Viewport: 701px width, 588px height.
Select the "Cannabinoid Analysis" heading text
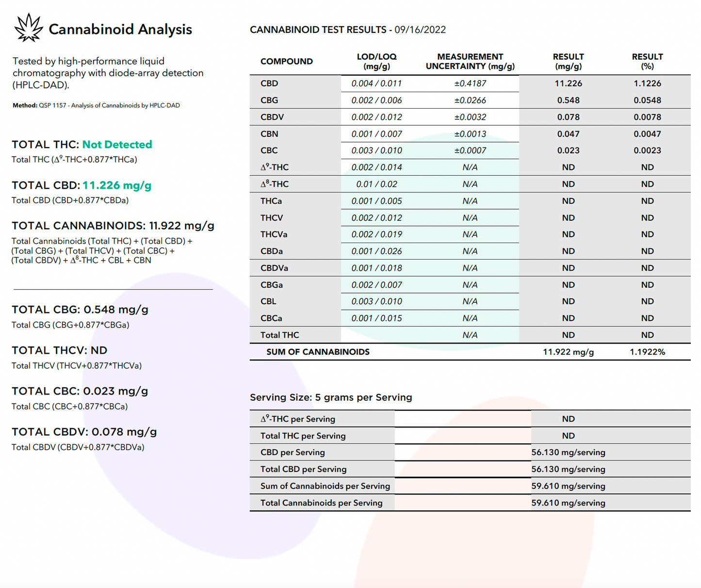tap(120, 30)
